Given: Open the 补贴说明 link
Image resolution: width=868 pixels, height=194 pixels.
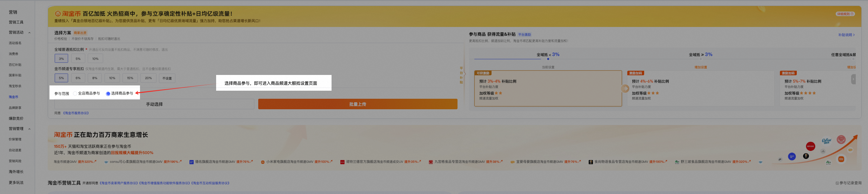Looking at the screenshot, I should [x=846, y=35].
